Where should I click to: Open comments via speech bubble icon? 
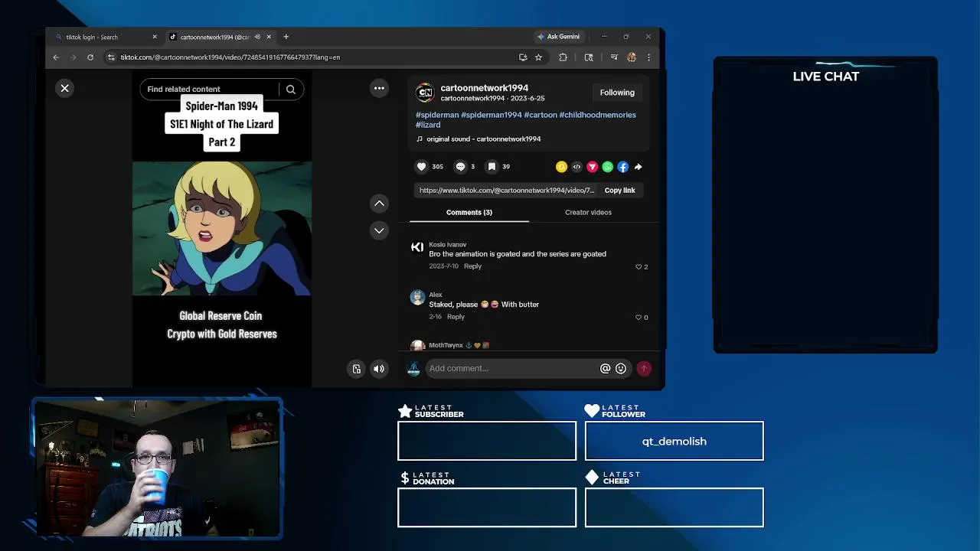(460, 167)
